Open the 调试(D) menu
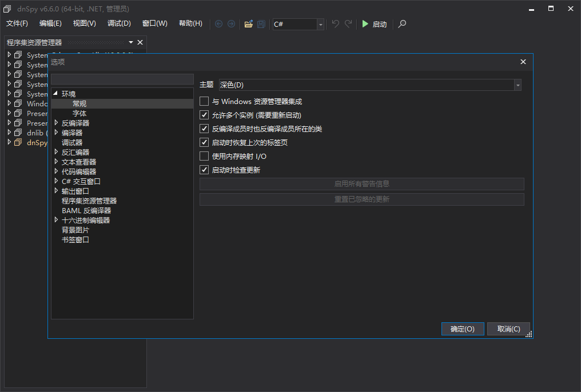Viewport: 581px width, 392px height. click(119, 23)
